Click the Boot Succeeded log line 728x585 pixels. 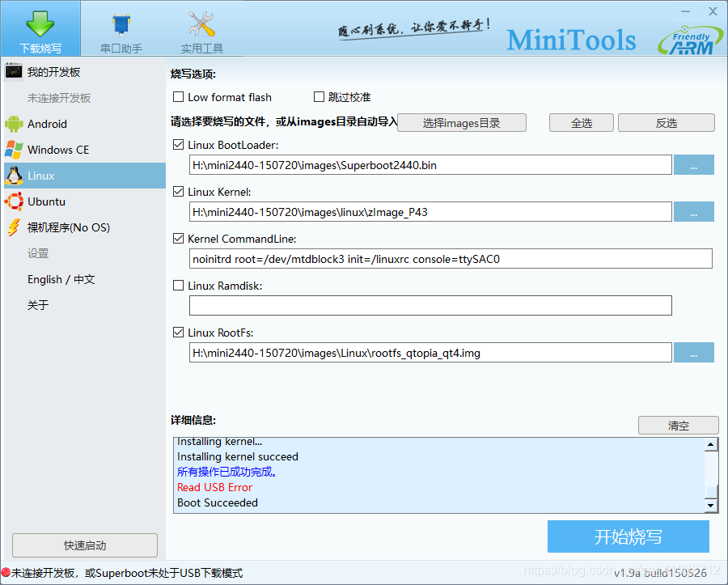(x=218, y=502)
